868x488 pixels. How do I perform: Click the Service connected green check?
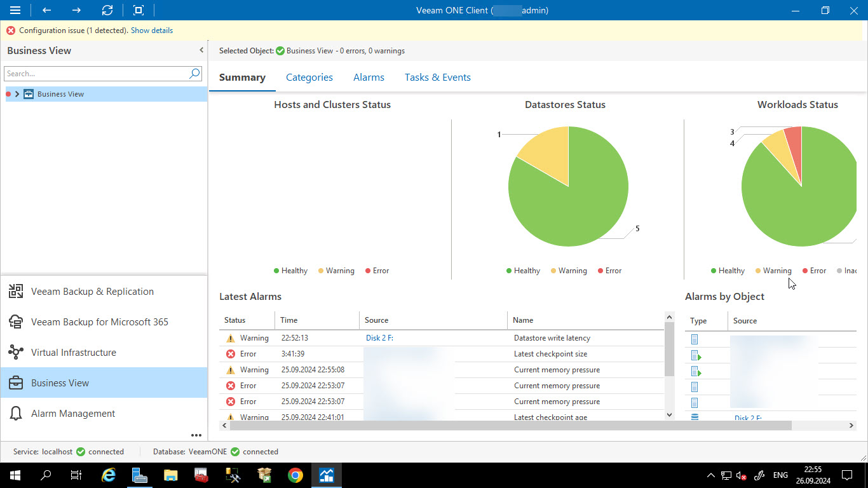81,452
